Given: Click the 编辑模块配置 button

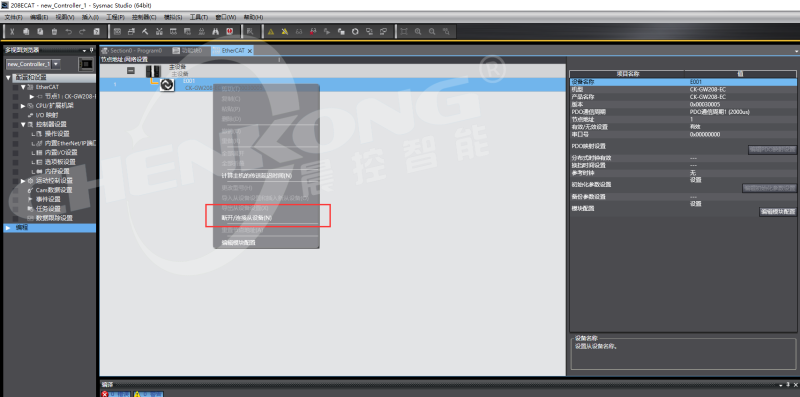Looking at the screenshot, I should (x=778, y=211).
